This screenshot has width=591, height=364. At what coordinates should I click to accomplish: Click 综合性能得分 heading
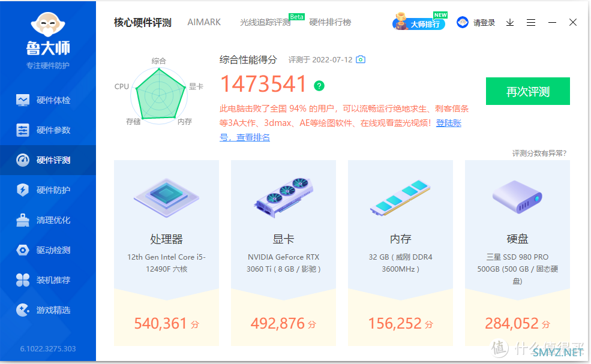[x=248, y=59]
